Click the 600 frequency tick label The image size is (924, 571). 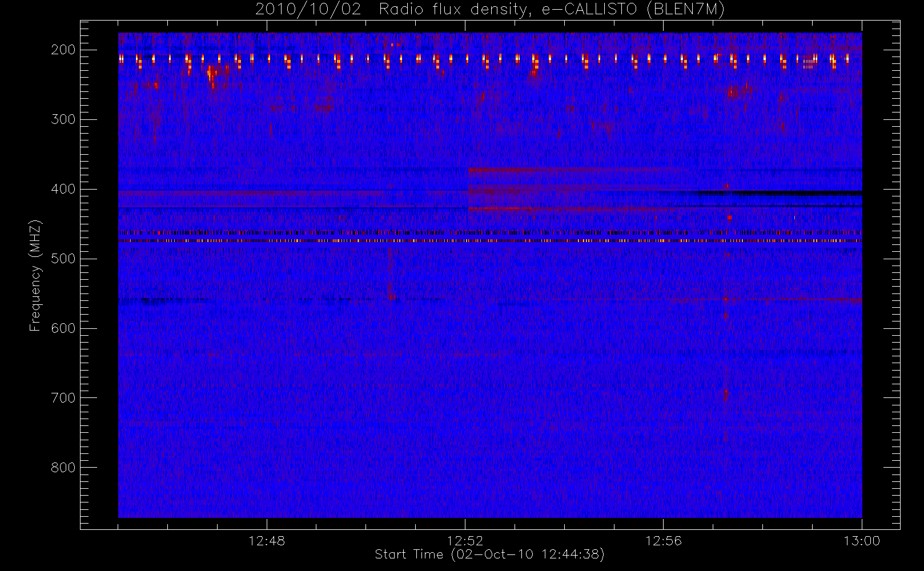tap(63, 328)
